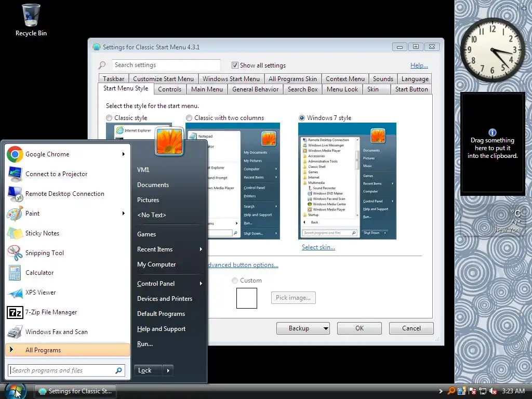This screenshot has width=532, height=399.
Task: Click the Lock button
Action: [x=148, y=370]
